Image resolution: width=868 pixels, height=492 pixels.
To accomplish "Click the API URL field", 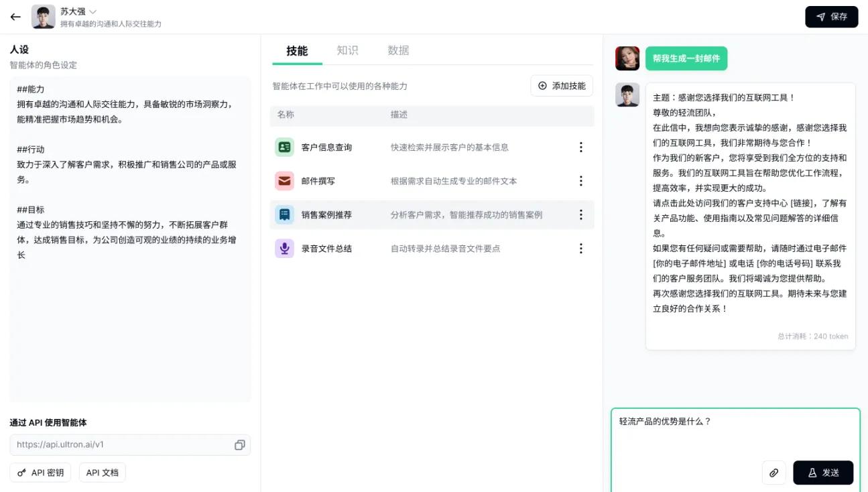I will click(130, 445).
